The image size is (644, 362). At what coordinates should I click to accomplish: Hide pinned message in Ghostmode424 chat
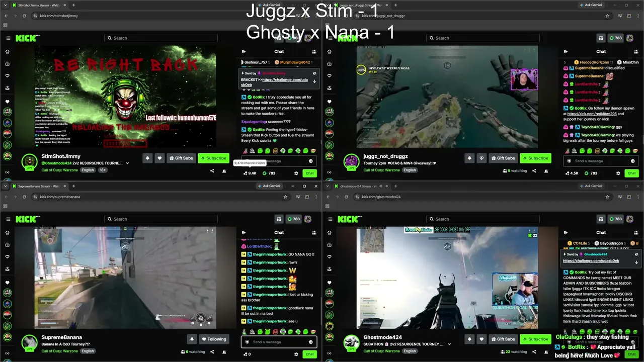pos(636,254)
